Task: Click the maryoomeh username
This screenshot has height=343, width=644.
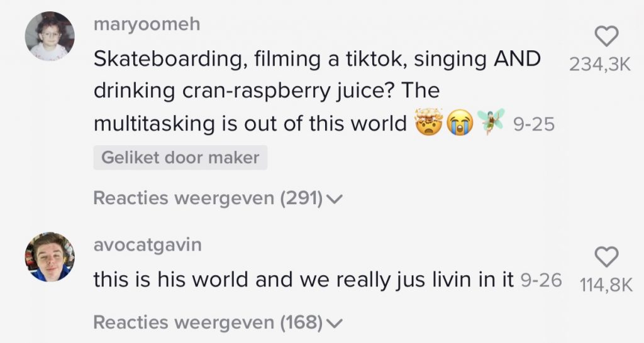Action: pyautogui.click(x=146, y=24)
